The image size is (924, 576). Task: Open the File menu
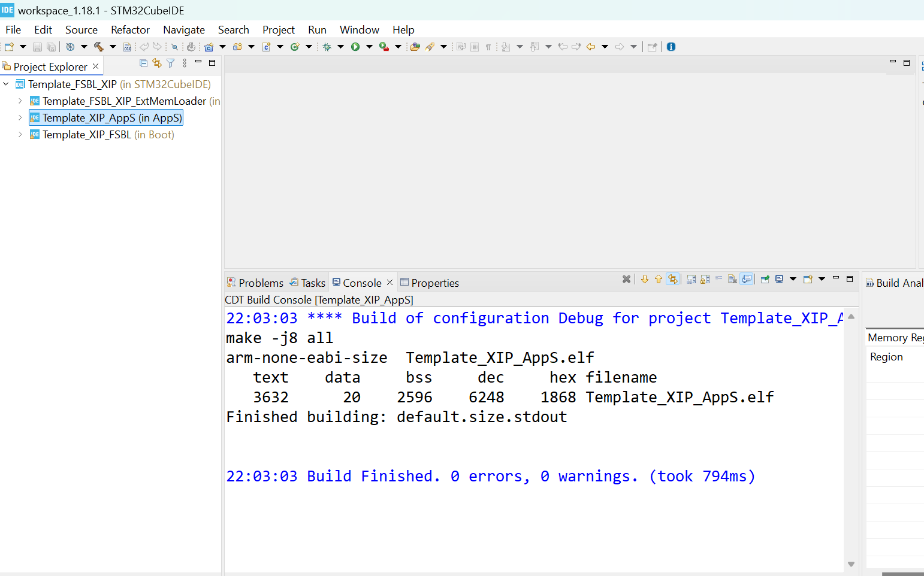pos(13,30)
